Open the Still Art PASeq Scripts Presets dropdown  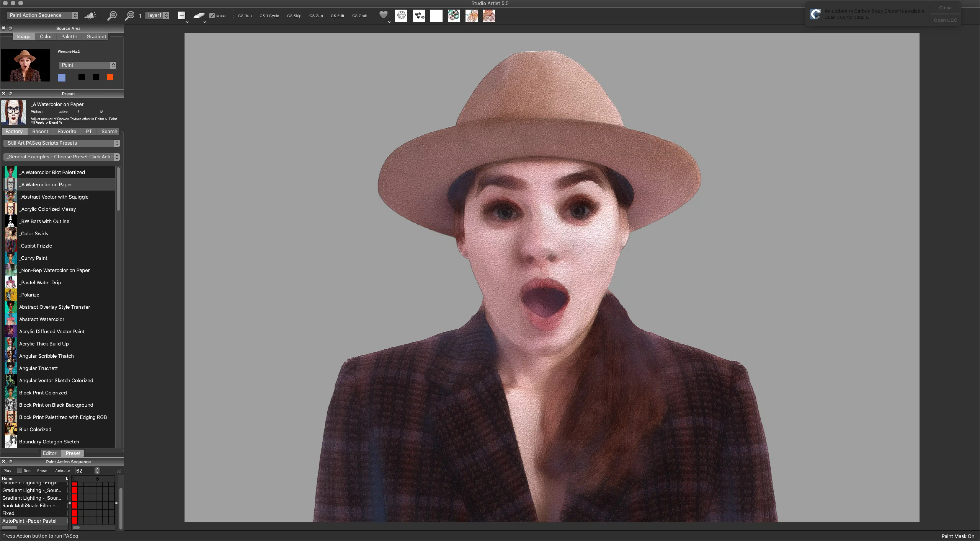pyautogui.click(x=61, y=143)
